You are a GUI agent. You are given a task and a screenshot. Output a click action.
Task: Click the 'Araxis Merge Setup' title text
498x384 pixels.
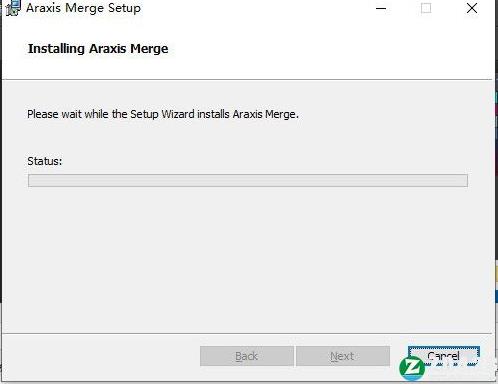pyautogui.click(x=83, y=8)
